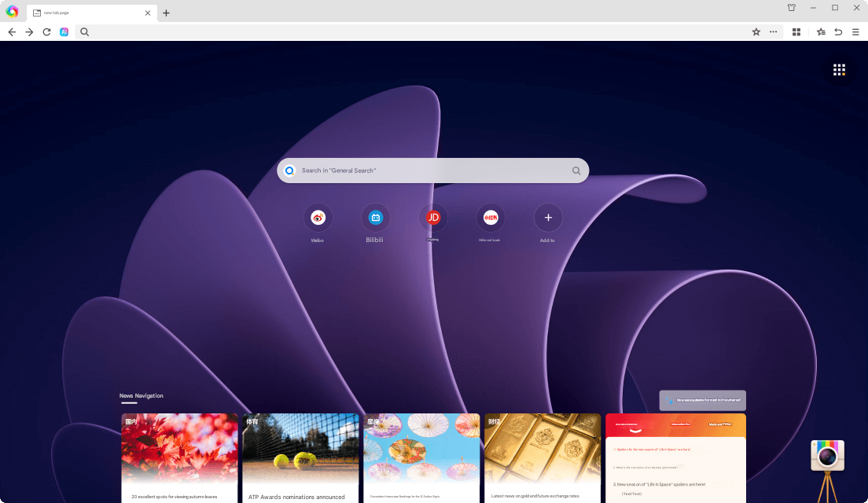Open the Bilibili shortcut icon
The width and height of the screenshot is (868, 503).
(x=376, y=218)
